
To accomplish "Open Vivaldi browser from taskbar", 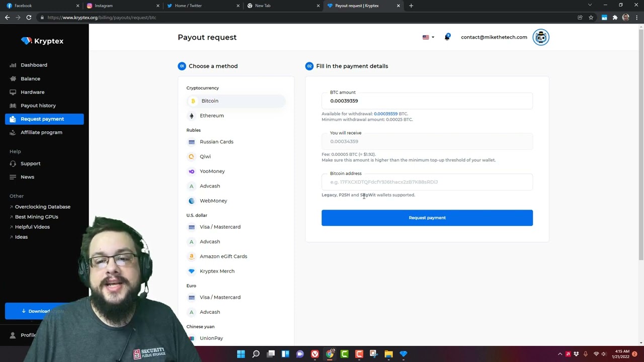I will click(x=315, y=354).
